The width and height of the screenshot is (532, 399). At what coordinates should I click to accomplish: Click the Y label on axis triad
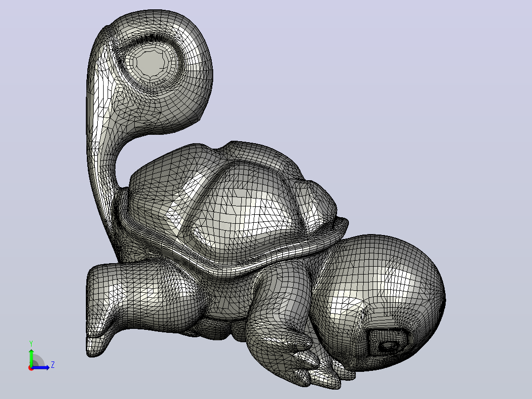(31, 343)
